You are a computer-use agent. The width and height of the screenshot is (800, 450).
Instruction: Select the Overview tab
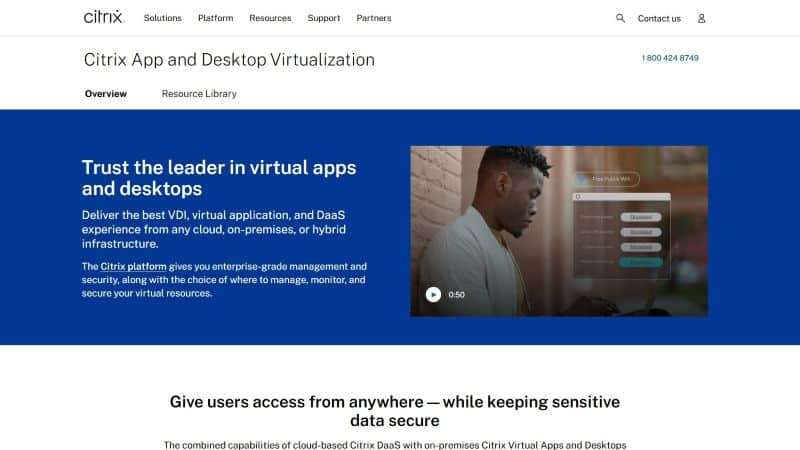click(x=106, y=94)
